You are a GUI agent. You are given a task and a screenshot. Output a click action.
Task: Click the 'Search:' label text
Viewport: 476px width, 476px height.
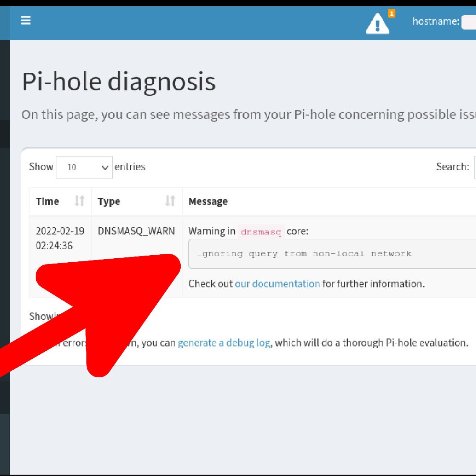coord(452,167)
